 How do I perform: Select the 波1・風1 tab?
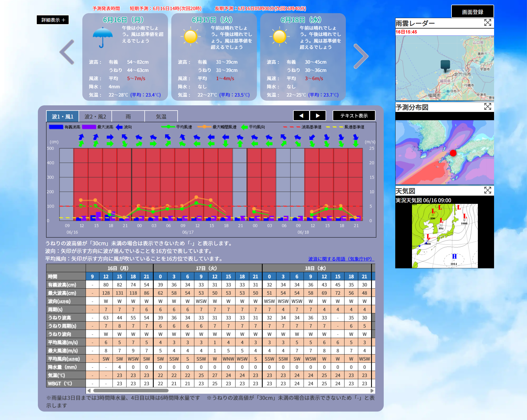point(63,117)
